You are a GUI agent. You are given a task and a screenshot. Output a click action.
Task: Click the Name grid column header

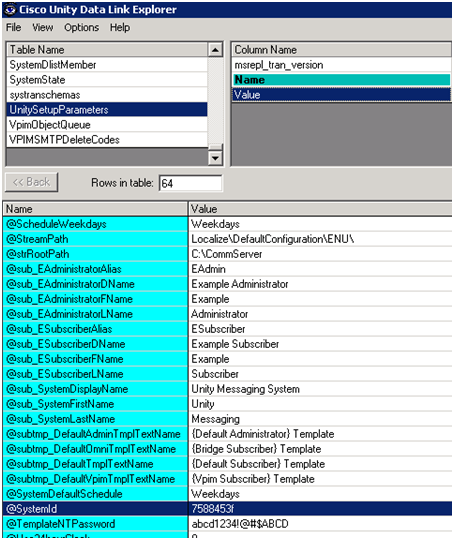[95, 209]
